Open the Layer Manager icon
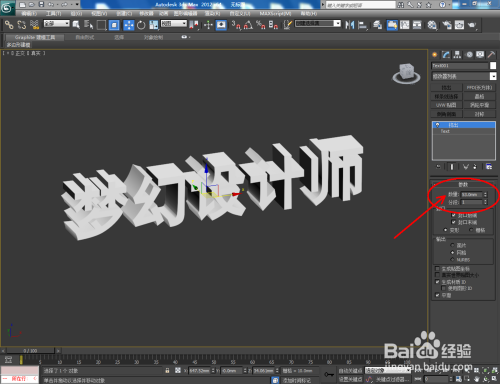Image resolution: width=500 pixels, height=384 pixels. tap(377, 25)
